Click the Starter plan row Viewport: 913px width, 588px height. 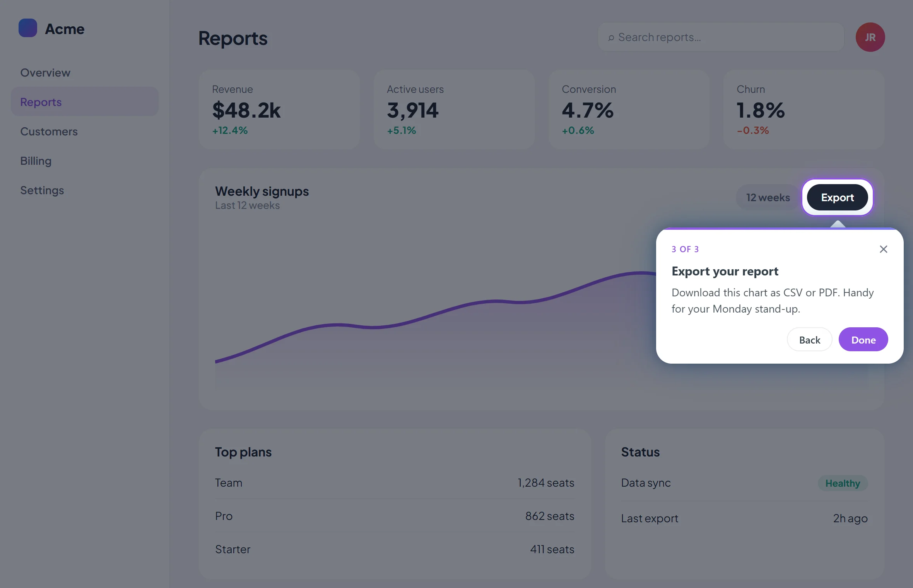tap(395, 549)
